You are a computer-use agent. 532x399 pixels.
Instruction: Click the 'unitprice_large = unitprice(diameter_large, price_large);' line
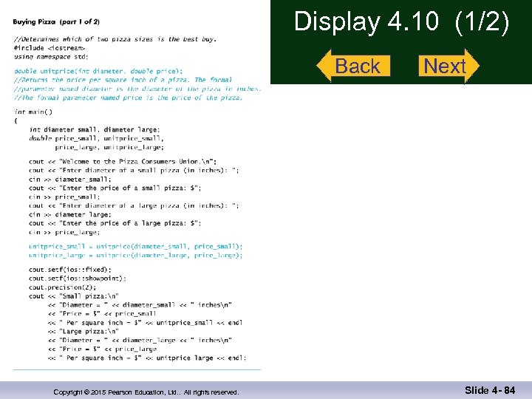click(136, 256)
